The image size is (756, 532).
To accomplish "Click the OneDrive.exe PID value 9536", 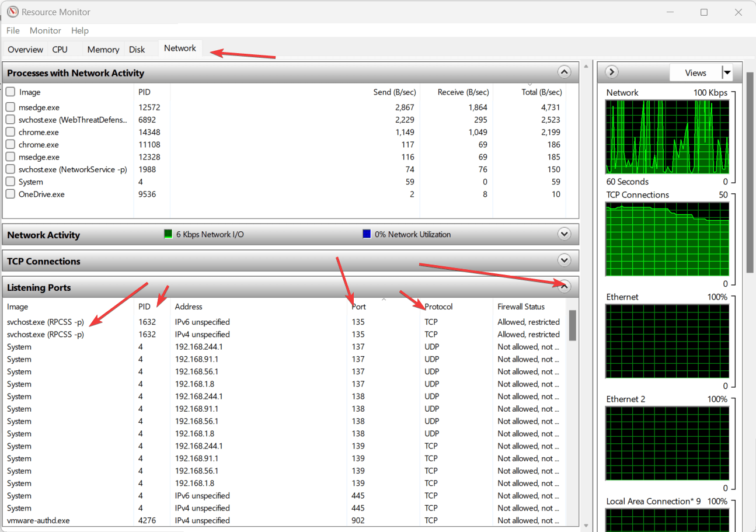I will tap(147, 194).
